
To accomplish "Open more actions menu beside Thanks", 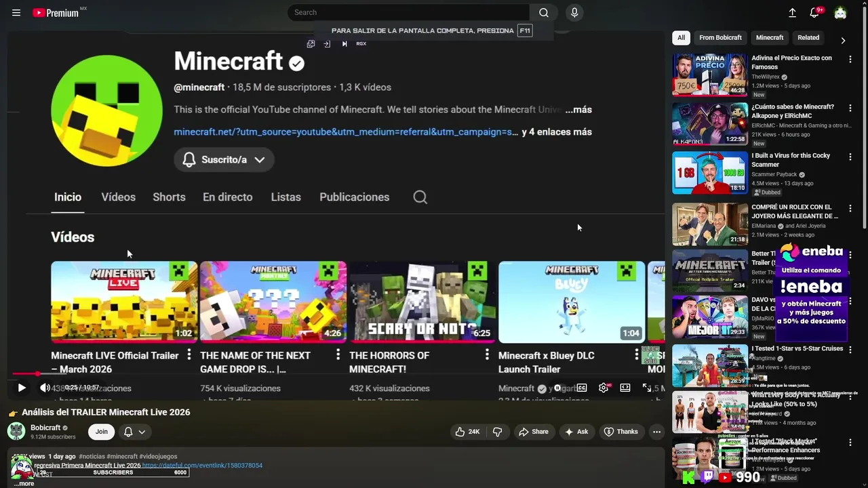I will click(x=656, y=432).
